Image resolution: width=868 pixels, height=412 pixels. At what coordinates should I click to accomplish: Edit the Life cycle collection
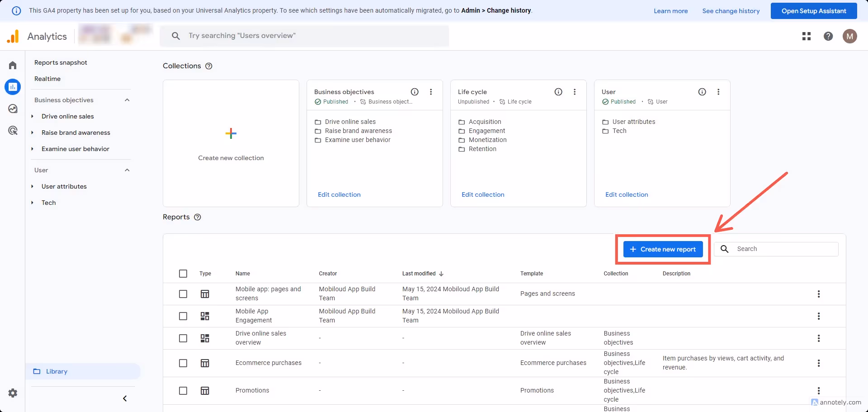[483, 194]
